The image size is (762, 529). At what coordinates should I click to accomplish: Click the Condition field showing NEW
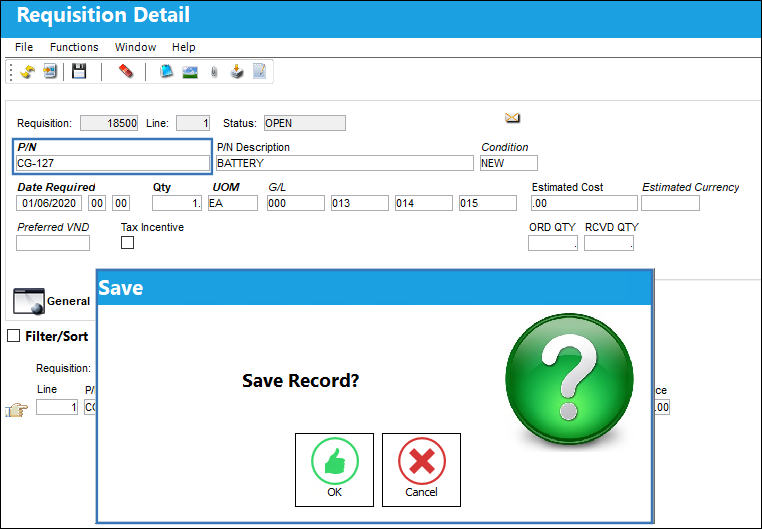pos(509,163)
